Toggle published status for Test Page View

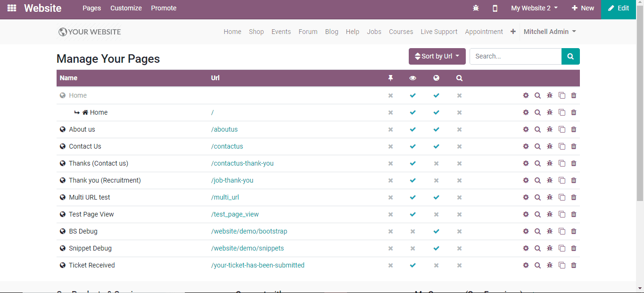(x=436, y=214)
